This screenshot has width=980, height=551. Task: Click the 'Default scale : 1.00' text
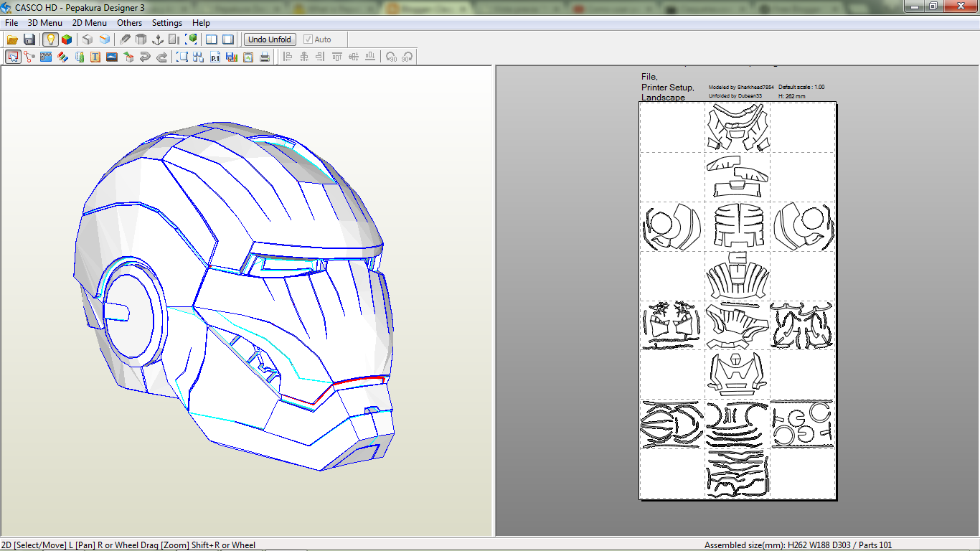coord(801,87)
